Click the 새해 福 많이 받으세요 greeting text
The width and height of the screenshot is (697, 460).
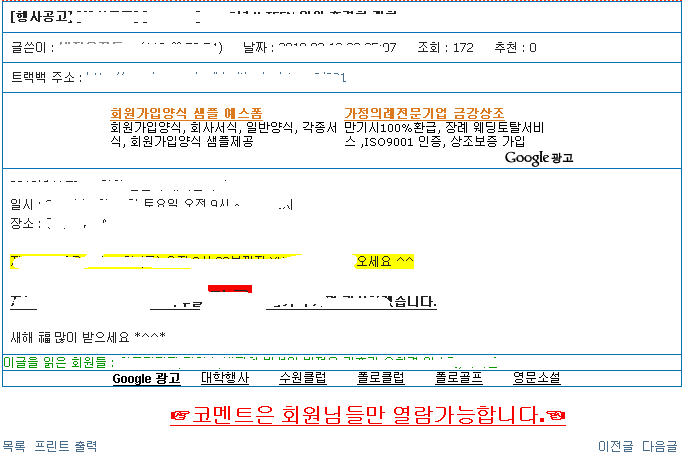[88, 337]
